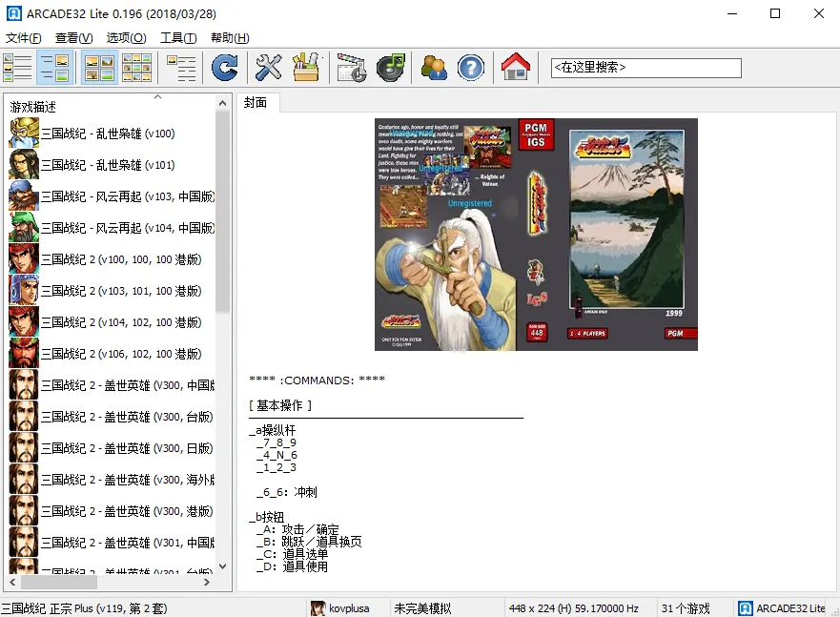Click the refresh game list icon
840x617 pixels.
click(225, 68)
